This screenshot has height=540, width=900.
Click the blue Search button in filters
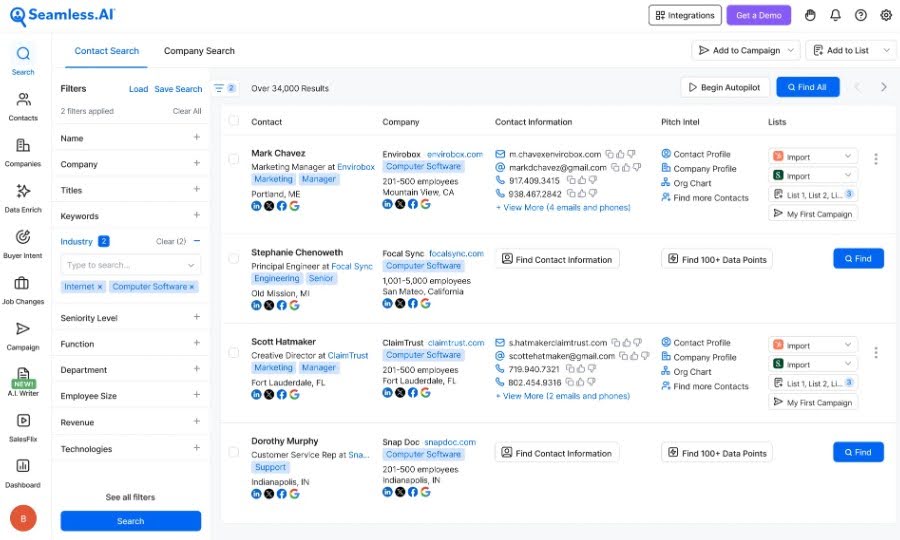(x=131, y=521)
